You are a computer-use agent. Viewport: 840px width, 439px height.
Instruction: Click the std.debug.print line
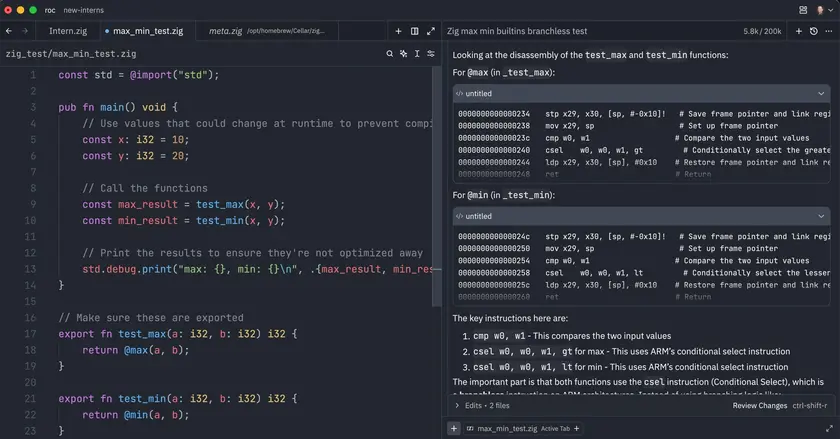pos(257,269)
